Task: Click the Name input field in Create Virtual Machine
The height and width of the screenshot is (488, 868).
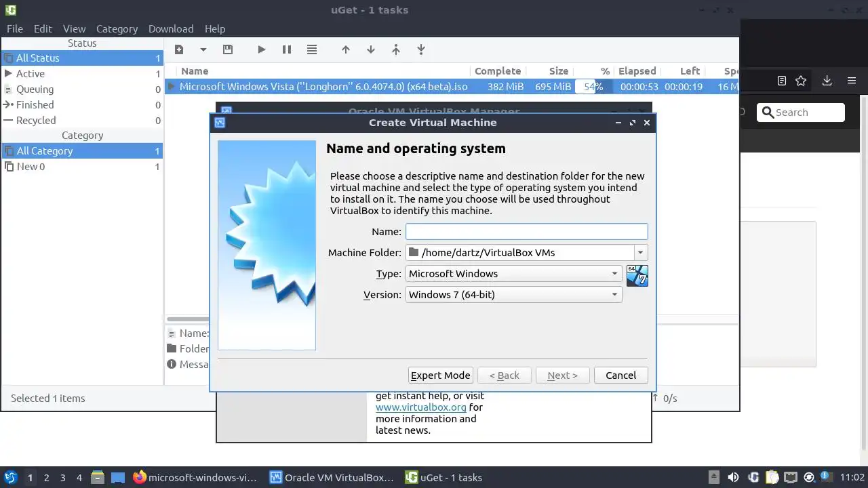Action: pos(527,232)
